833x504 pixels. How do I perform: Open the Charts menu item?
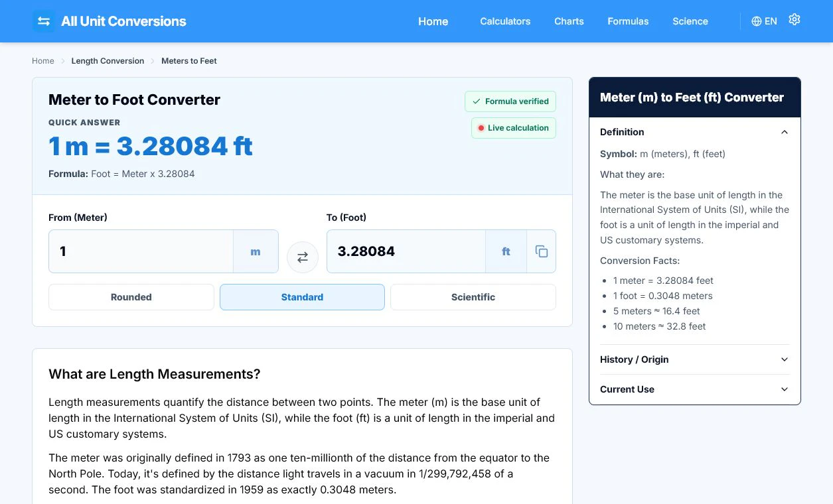point(569,21)
